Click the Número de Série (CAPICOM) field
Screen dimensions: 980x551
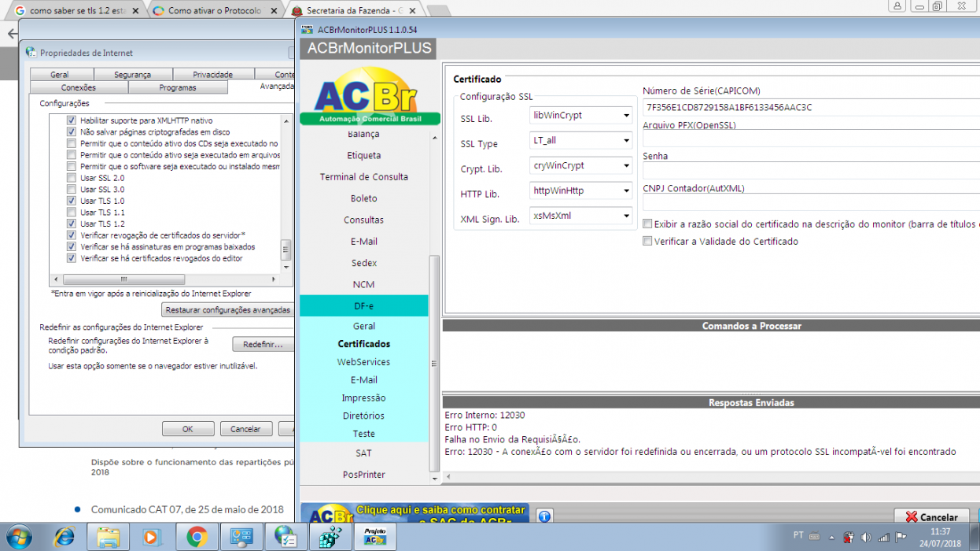[811, 107]
